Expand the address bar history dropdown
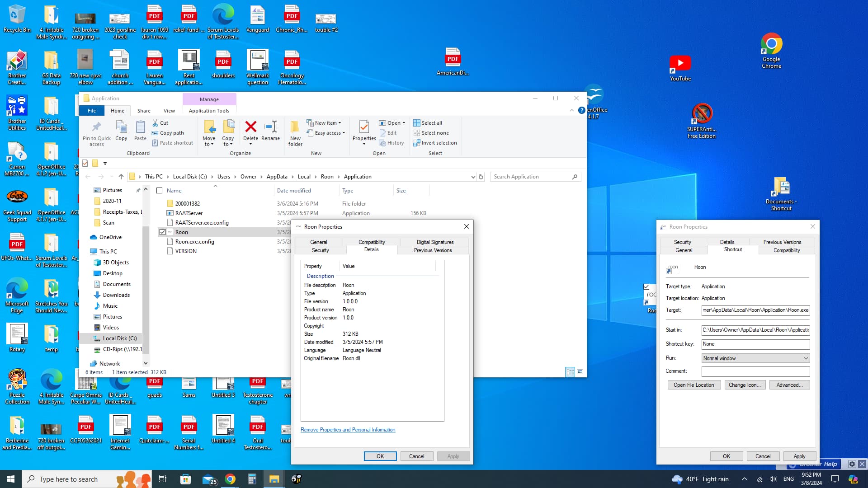 pos(473,177)
